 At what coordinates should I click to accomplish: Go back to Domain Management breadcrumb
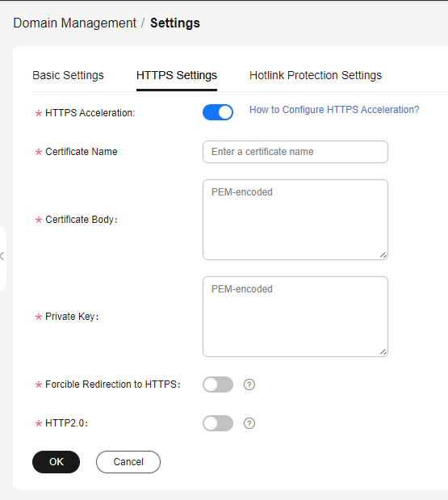[x=75, y=23]
